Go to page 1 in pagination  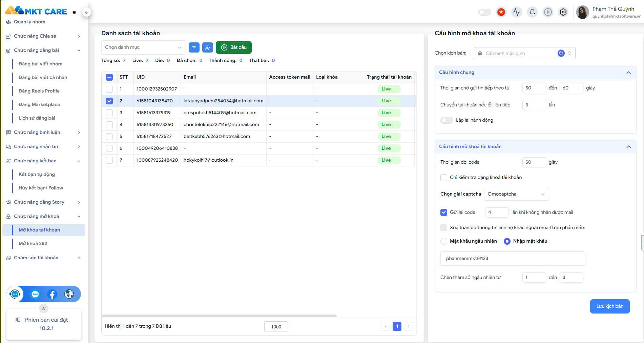click(x=397, y=326)
